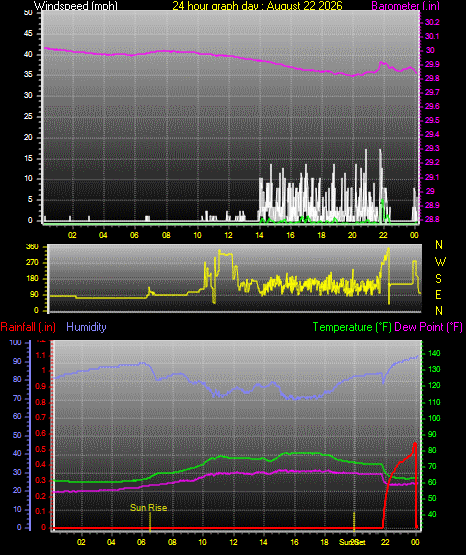Click the red rainfall peak near midnight
The height and width of the screenshot is (555, 466).
point(415,444)
